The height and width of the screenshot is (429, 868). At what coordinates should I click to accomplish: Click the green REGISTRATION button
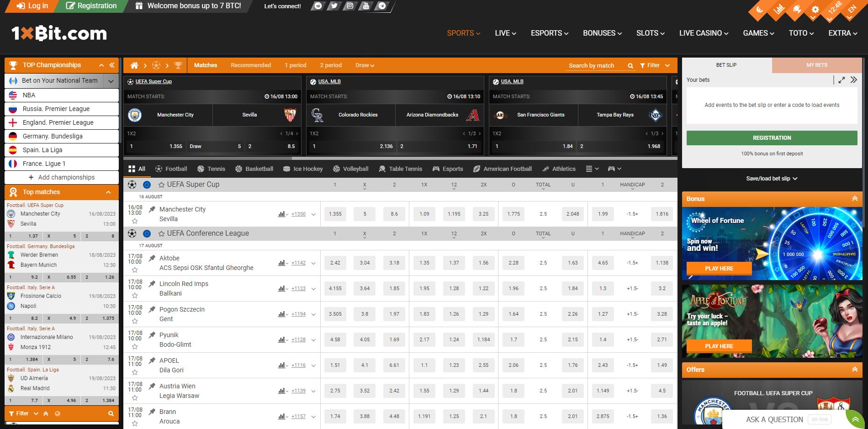tap(772, 138)
